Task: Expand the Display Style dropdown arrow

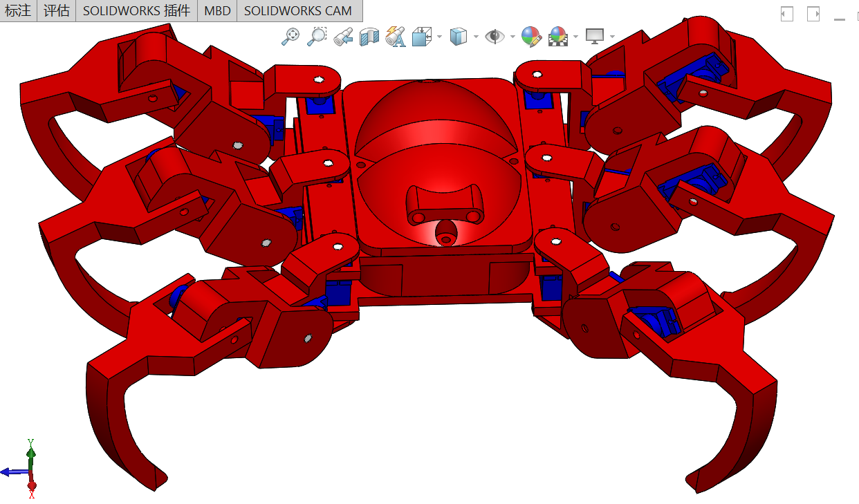Action: (476, 37)
